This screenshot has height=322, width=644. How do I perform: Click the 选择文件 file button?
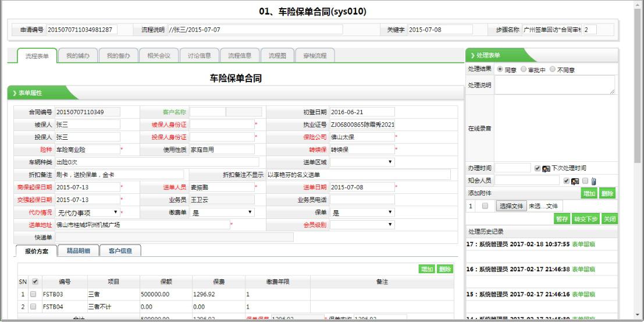point(511,206)
